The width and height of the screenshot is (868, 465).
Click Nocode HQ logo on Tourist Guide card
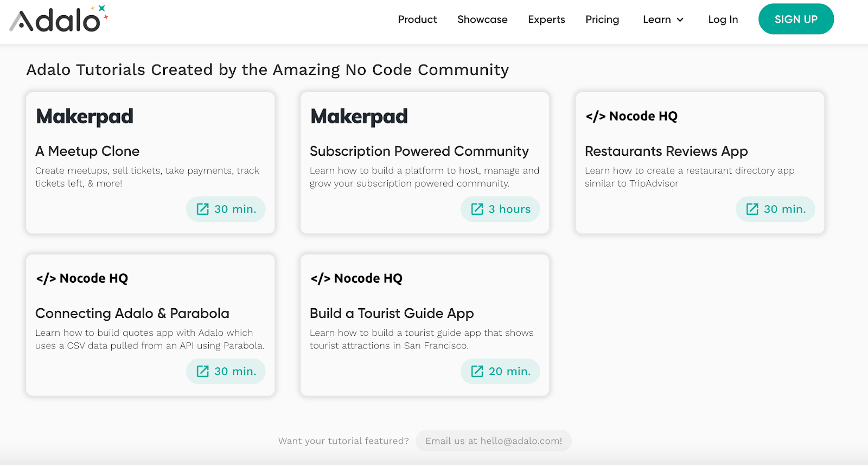(x=356, y=279)
